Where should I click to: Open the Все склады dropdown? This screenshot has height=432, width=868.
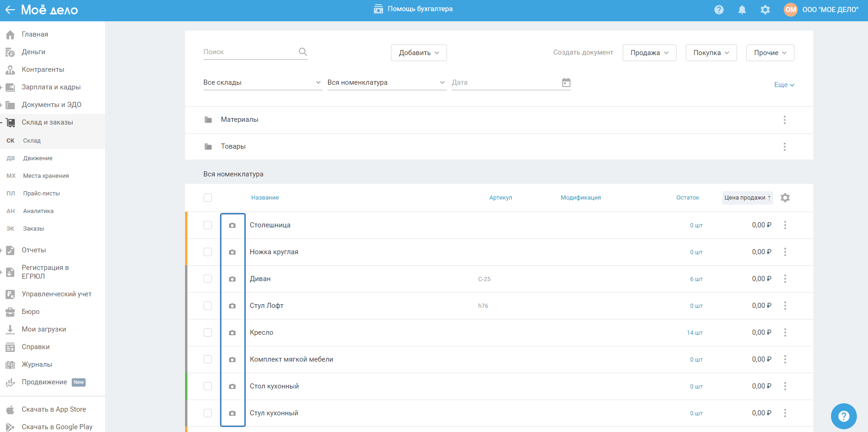tap(262, 82)
